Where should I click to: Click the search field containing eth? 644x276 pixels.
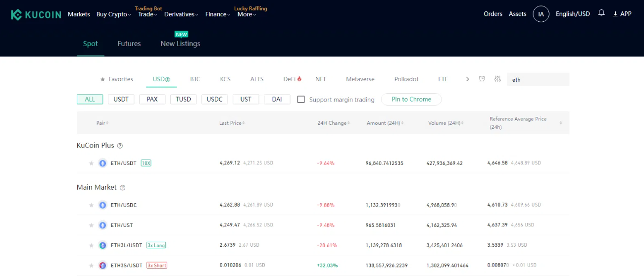(x=538, y=79)
